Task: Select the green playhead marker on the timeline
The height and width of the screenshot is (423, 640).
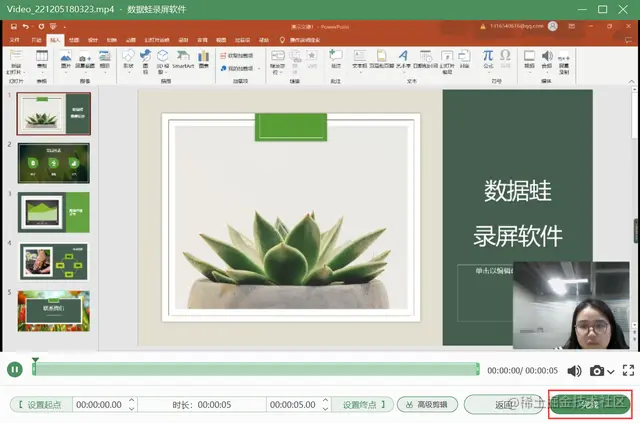Action: pos(35,361)
